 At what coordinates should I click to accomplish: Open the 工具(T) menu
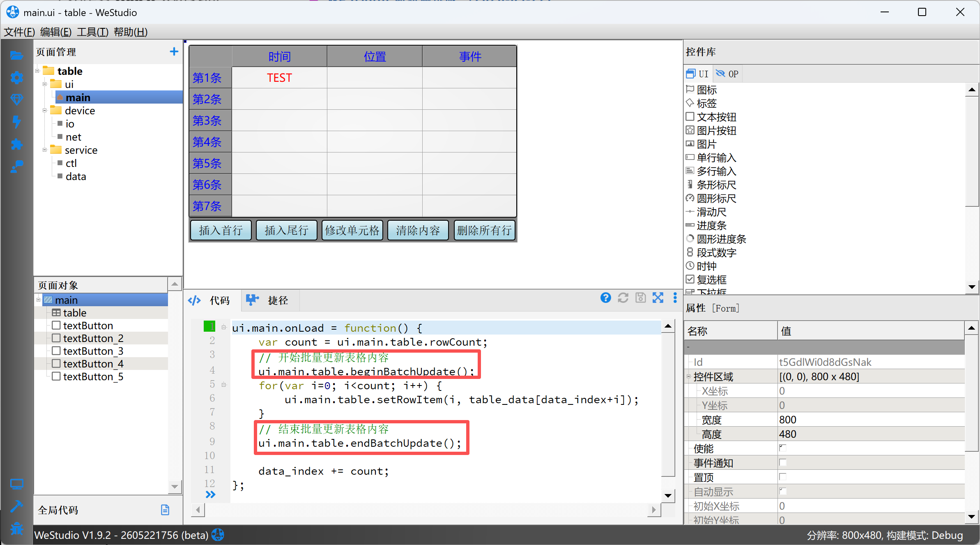tap(92, 32)
